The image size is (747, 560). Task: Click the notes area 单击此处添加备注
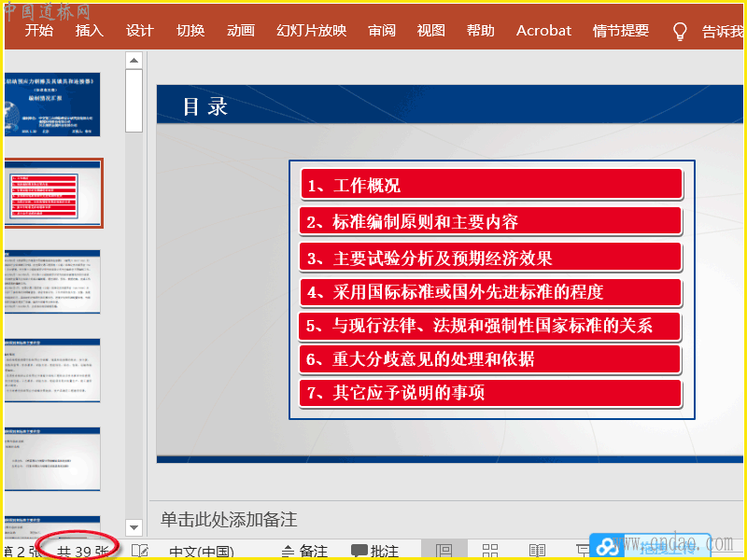pos(229,520)
